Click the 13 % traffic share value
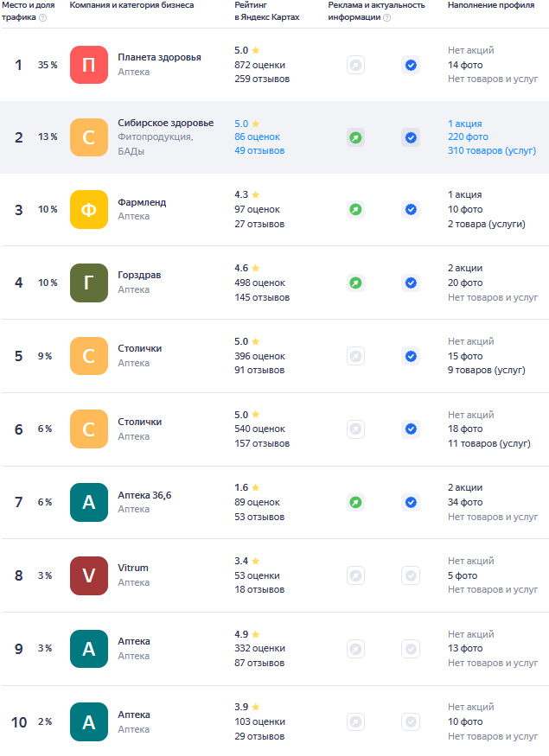The height and width of the screenshot is (756, 549). tap(48, 137)
